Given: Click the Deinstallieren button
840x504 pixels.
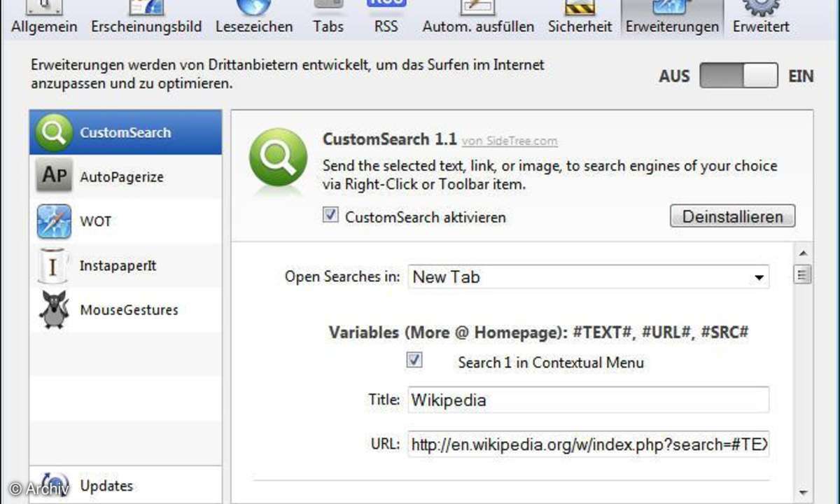Looking at the screenshot, I should [732, 216].
